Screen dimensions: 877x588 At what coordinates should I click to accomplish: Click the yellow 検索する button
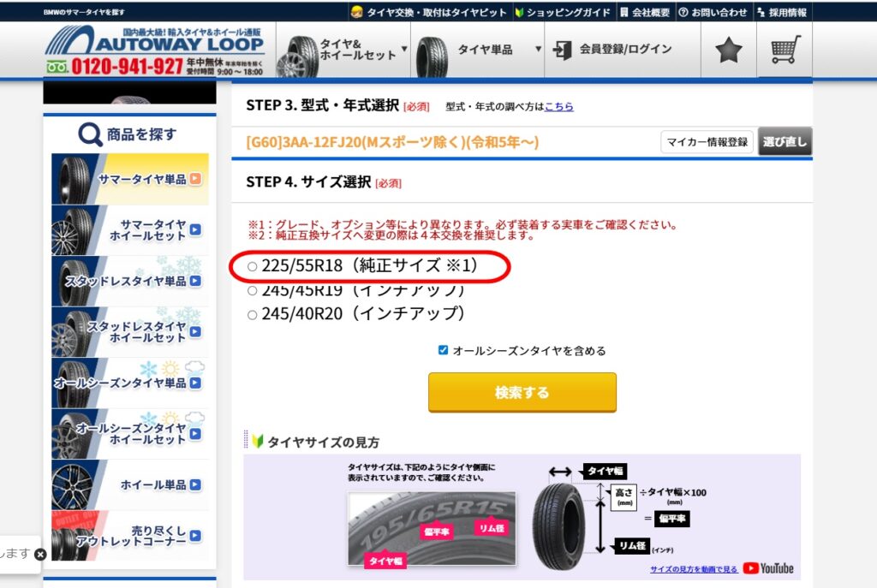(522, 392)
